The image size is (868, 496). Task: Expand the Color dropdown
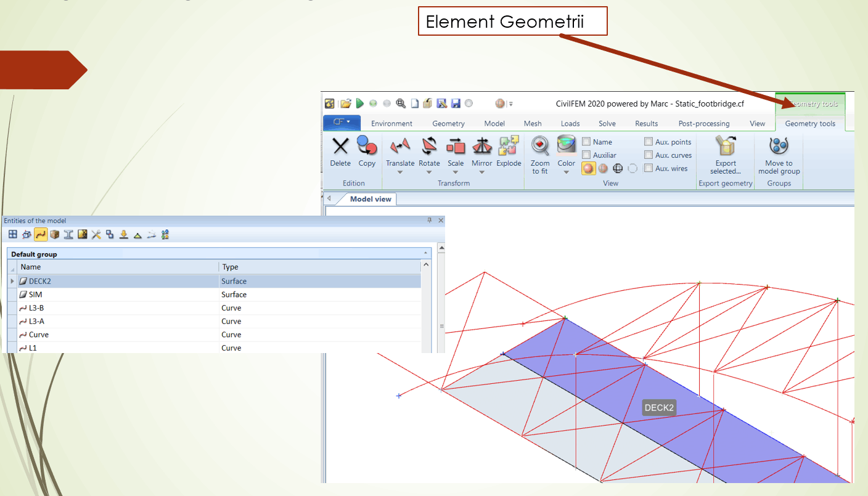[566, 173]
